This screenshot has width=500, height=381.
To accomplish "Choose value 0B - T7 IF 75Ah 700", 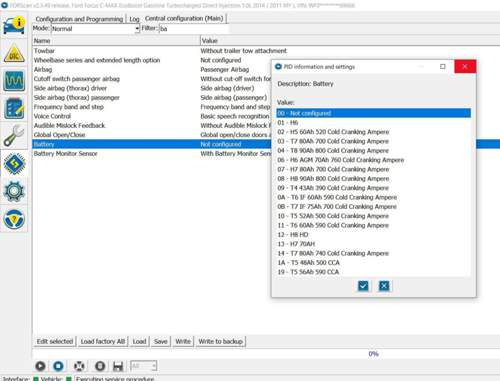I will pyautogui.click(x=373, y=206).
